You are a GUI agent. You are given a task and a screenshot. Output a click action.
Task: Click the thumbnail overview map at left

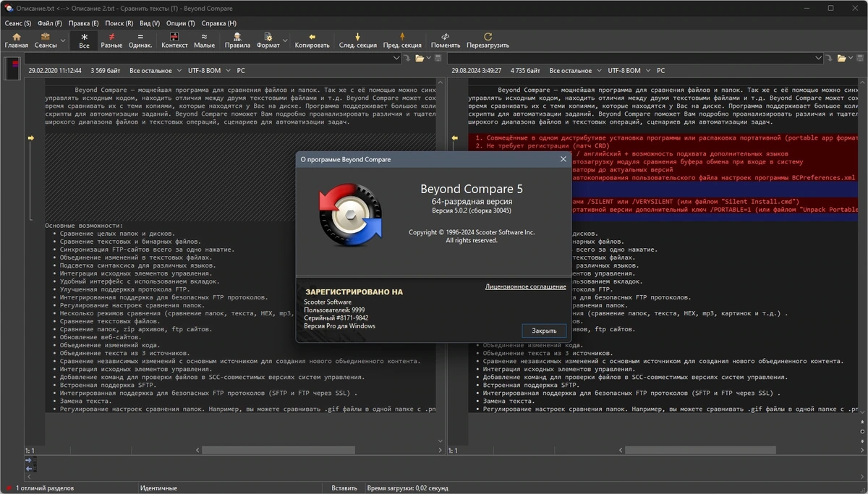12,68
